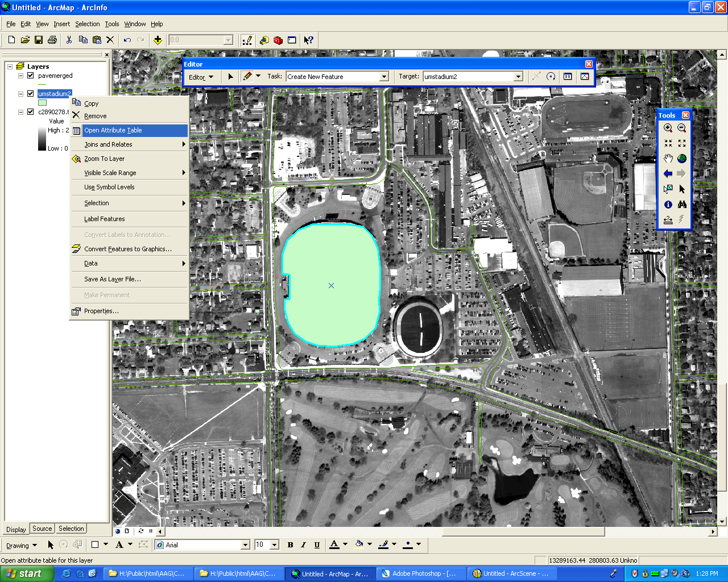Click the umstadium2 green symbol swatch
This screenshot has height=582, width=728.
(x=42, y=103)
